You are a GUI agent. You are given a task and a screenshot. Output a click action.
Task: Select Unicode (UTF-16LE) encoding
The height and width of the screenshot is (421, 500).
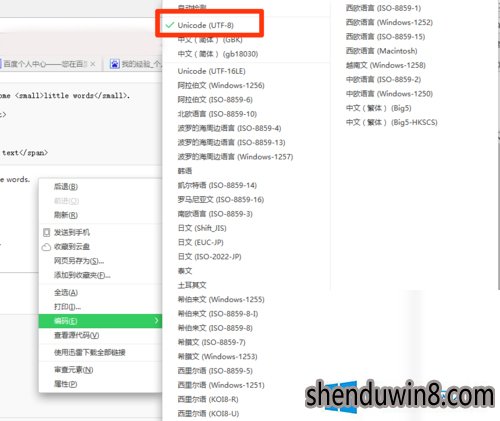(x=211, y=71)
